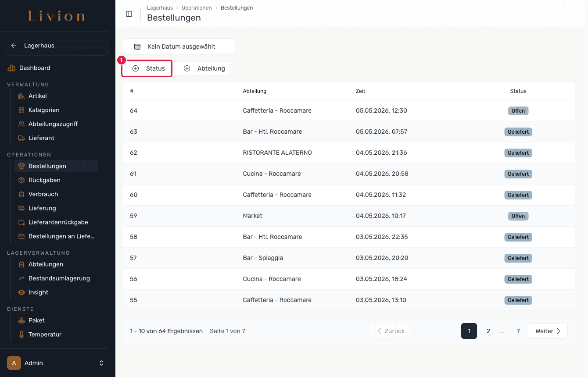Open Dashboard via its chart icon
588x377 pixels.
(11, 68)
